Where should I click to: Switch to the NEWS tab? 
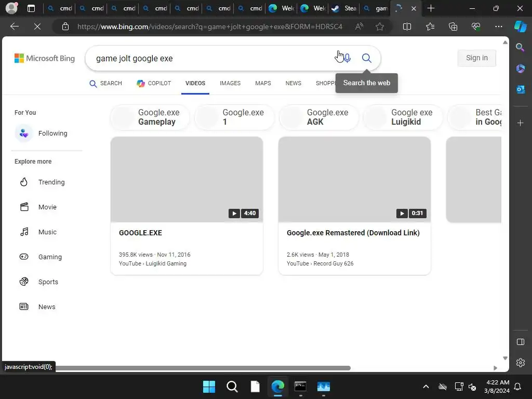tap(293, 83)
